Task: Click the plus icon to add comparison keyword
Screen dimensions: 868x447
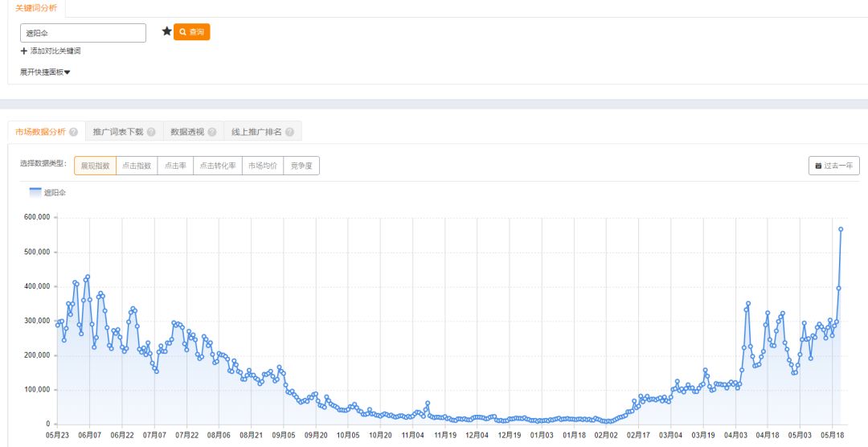Action: (x=24, y=51)
